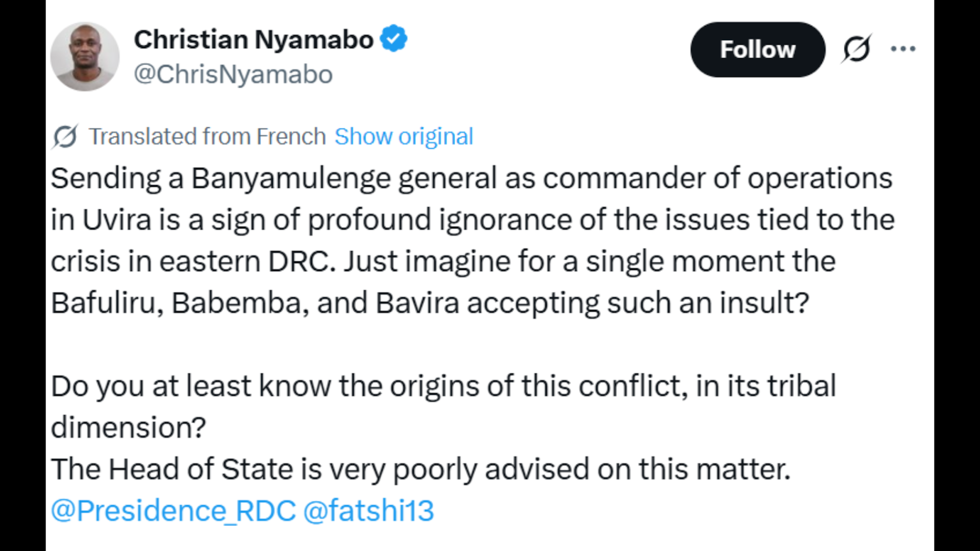Click the sentence "Do you at least know"
This screenshot has width=980, height=551.
443,386
